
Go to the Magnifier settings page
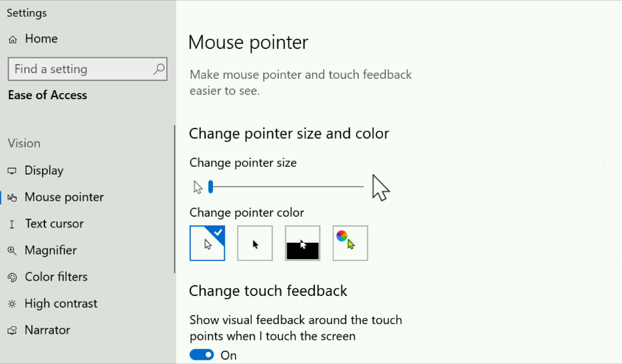tap(51, 251)
